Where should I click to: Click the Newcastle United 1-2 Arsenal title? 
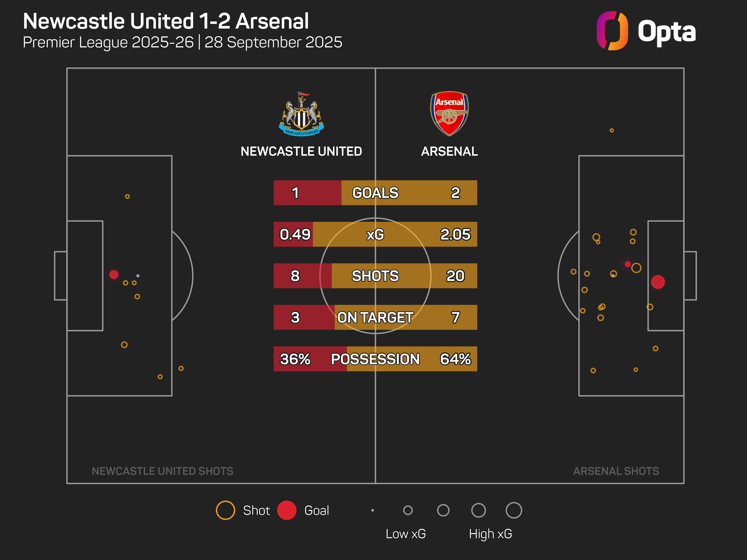166,21
